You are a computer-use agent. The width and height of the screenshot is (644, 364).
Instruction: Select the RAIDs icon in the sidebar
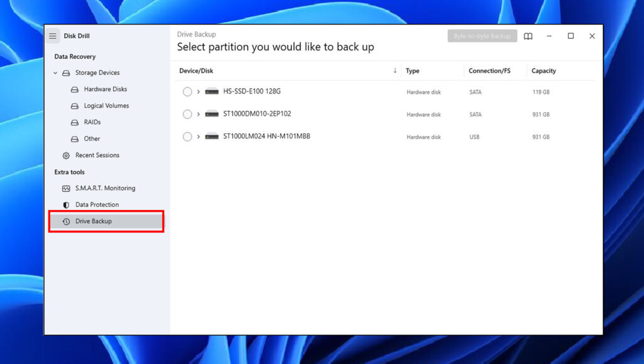pyautogui.click(x=75, y=122)
